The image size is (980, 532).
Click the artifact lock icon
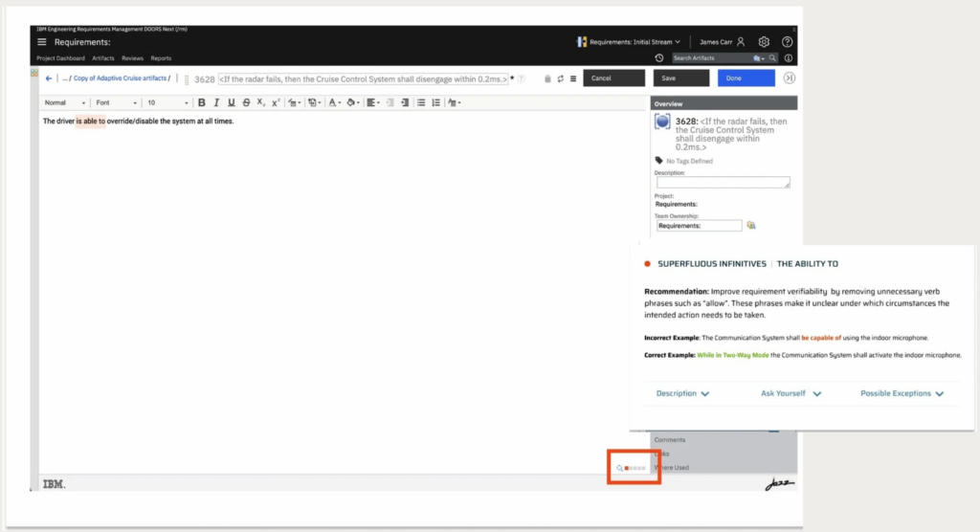tap(547, 78)
